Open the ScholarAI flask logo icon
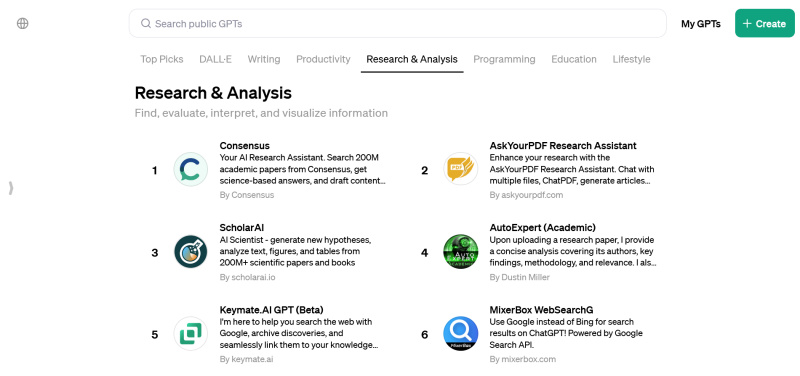The width and height of the screenshot is (800, 376). coord(190,252)
